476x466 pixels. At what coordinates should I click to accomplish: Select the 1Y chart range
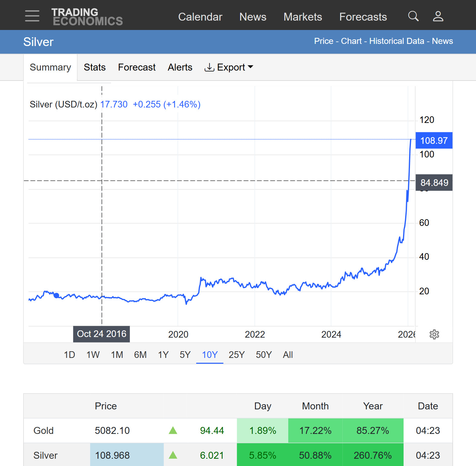tap(163, 355)
